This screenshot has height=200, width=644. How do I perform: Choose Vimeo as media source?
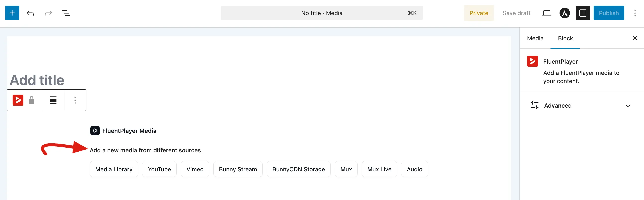tap(195, 169)
